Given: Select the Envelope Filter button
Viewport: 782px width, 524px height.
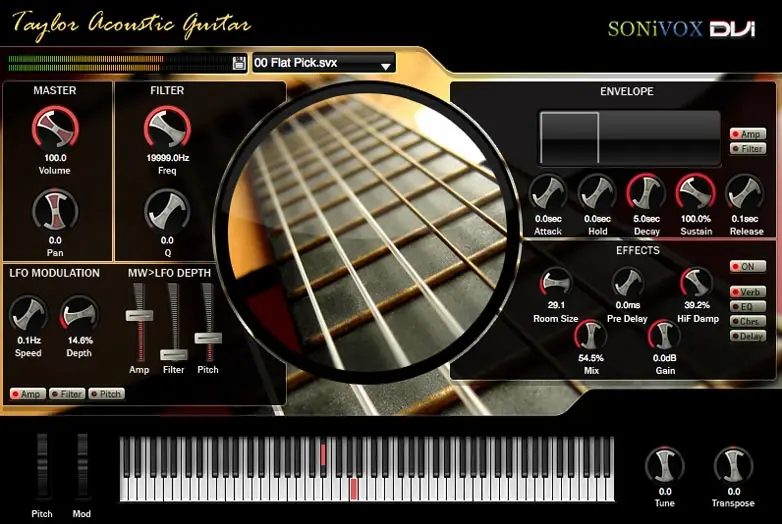Looking at the screenshot, I should (x=748, y=149).
